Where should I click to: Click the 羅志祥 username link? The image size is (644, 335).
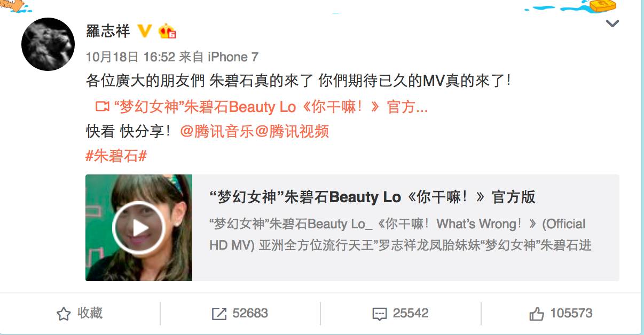(108, 31)
